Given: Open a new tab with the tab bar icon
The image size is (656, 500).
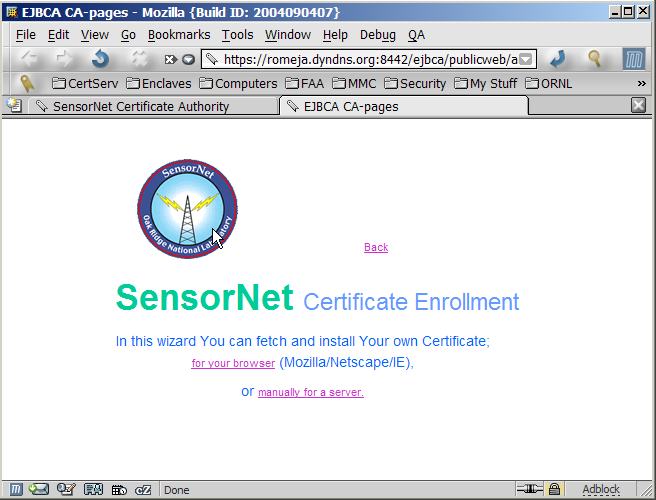Looking at the screenshot, I should [x=14, y=105].
